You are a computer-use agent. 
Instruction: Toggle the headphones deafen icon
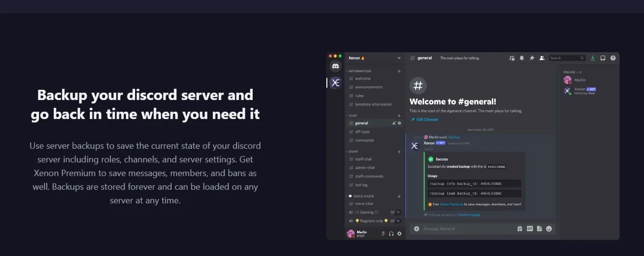point(391,234)
